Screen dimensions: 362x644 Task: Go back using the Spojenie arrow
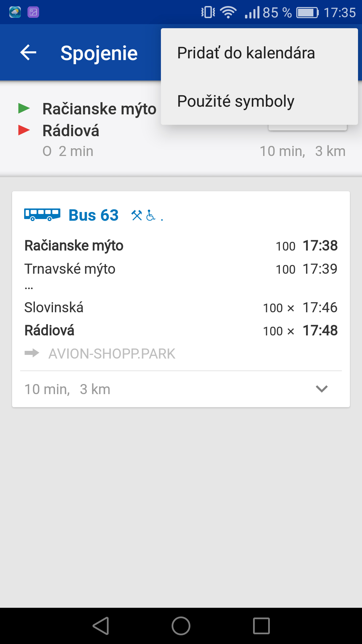click(28, 53)
